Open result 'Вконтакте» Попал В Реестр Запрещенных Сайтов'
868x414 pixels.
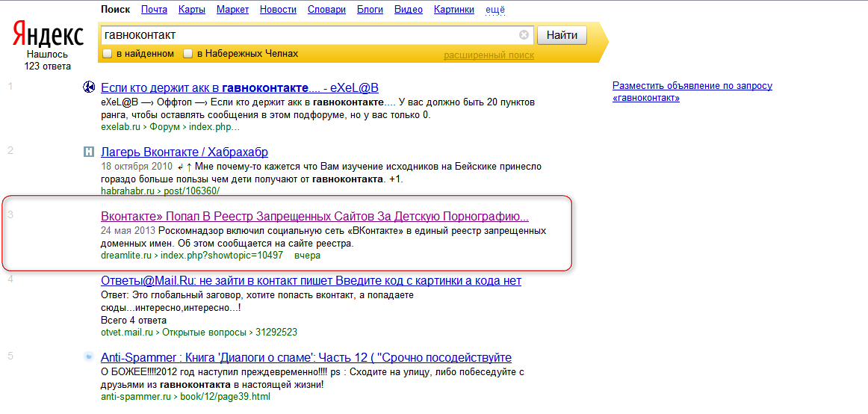(x=315, y=216)
